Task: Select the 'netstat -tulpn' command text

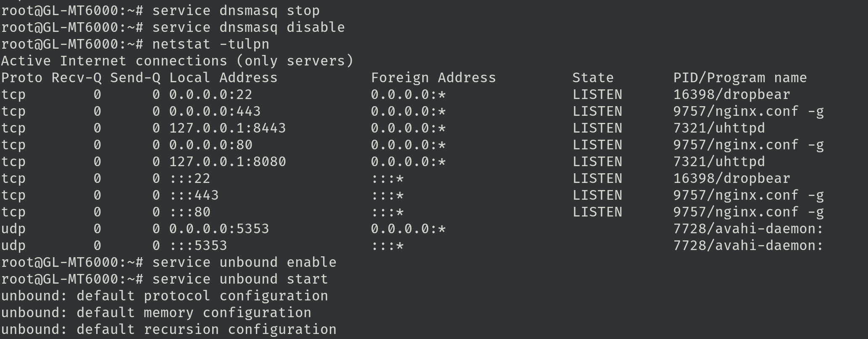Action: 210,44
